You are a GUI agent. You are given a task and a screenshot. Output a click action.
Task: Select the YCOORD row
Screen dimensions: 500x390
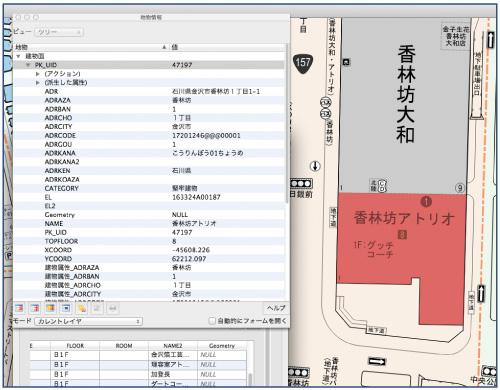click(x=149, y=259)
